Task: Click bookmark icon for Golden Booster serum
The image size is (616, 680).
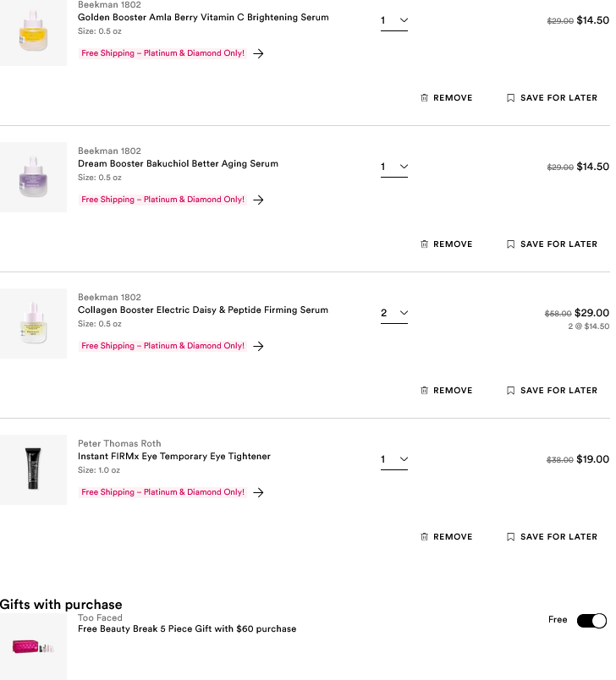Action: (510, 98)
